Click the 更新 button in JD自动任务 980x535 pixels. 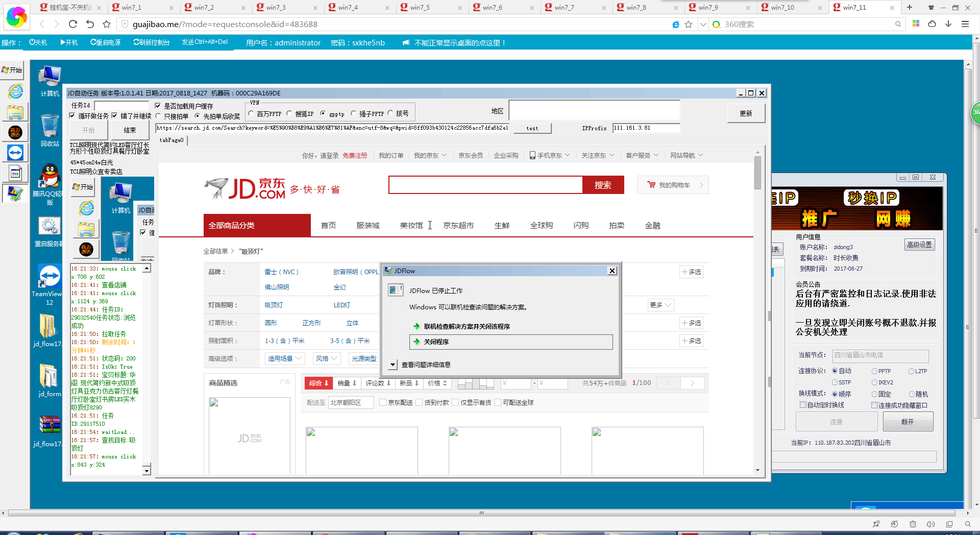pyautogui.click(x=746, y=113)
